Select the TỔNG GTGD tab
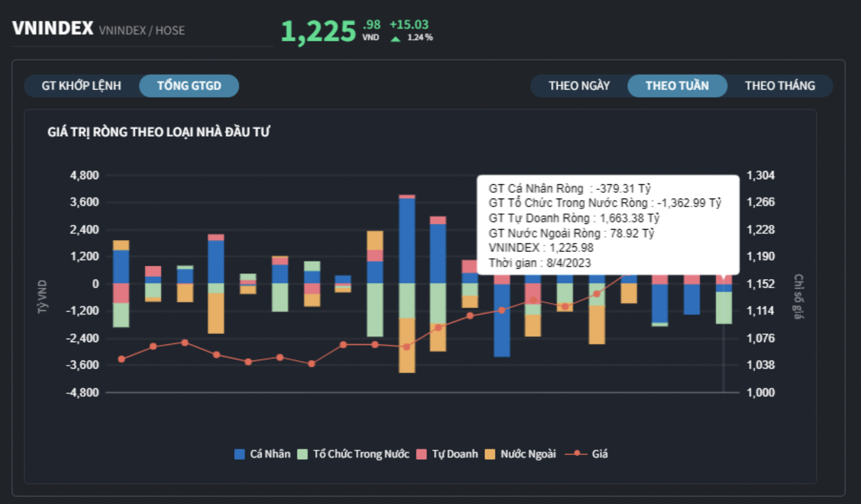The image size is (861, 504). 189,86
